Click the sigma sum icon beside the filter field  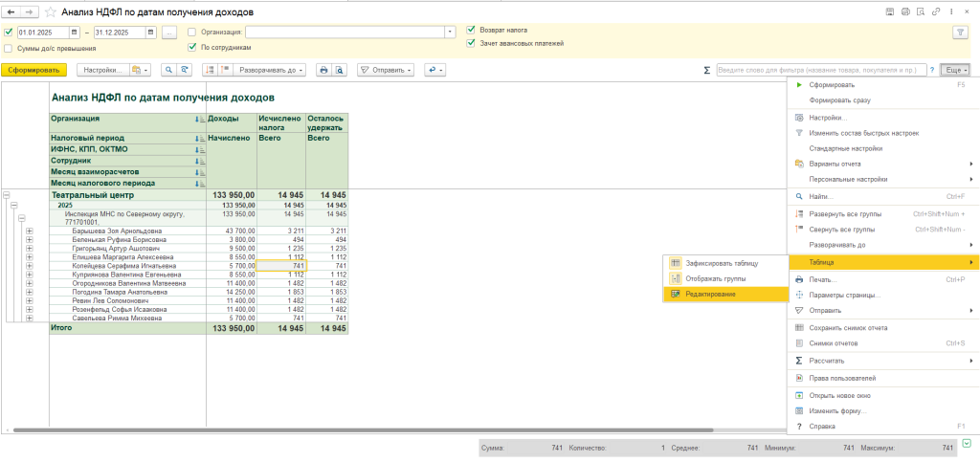707,70
